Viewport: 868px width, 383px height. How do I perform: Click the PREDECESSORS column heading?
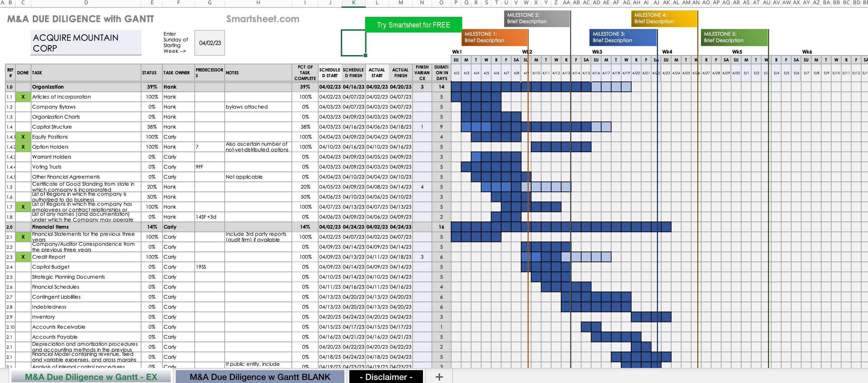pyautogui.click(x=210, y=73)
